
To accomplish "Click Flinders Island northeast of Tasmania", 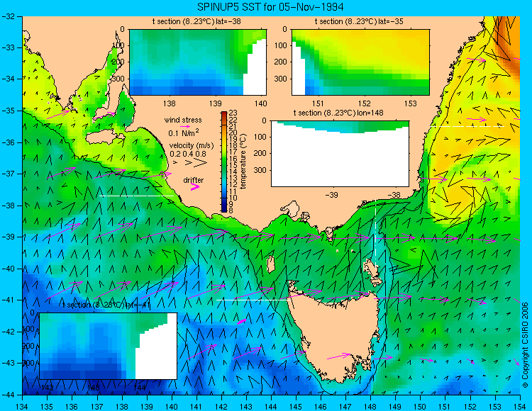I will tap(374, 269).
